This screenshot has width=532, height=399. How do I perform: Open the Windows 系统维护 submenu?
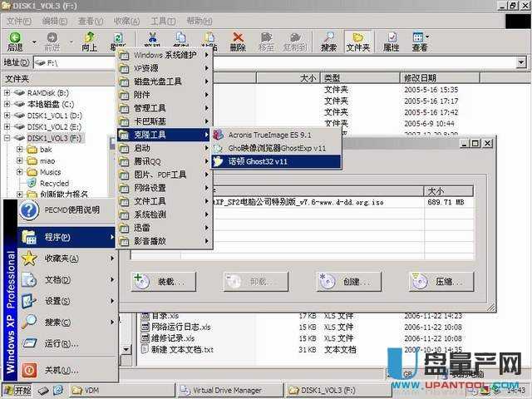[x=165, y=55]
